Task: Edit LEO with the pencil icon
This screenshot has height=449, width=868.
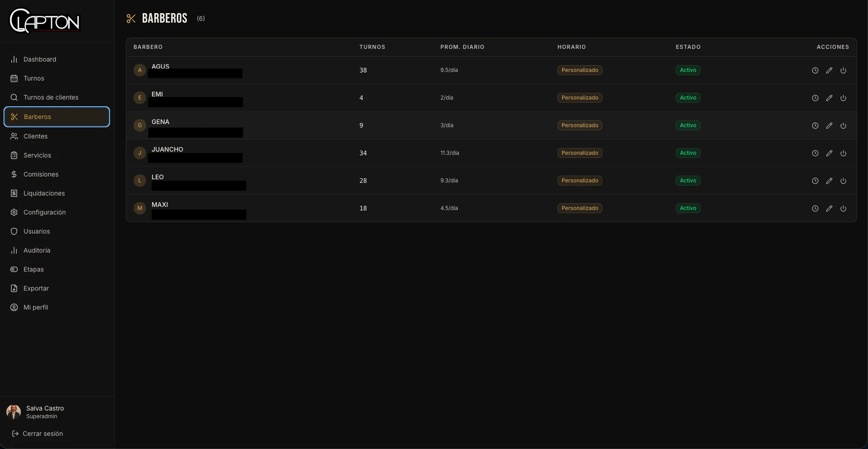Action: coord(829,181)
